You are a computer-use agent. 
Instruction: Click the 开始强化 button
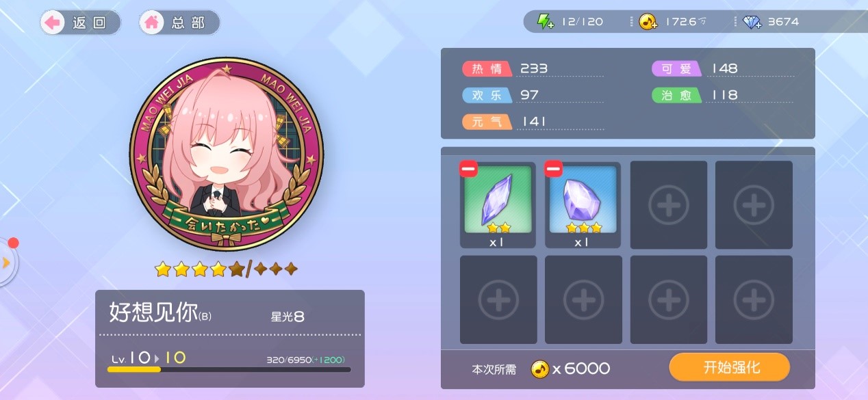click(730, 367)
